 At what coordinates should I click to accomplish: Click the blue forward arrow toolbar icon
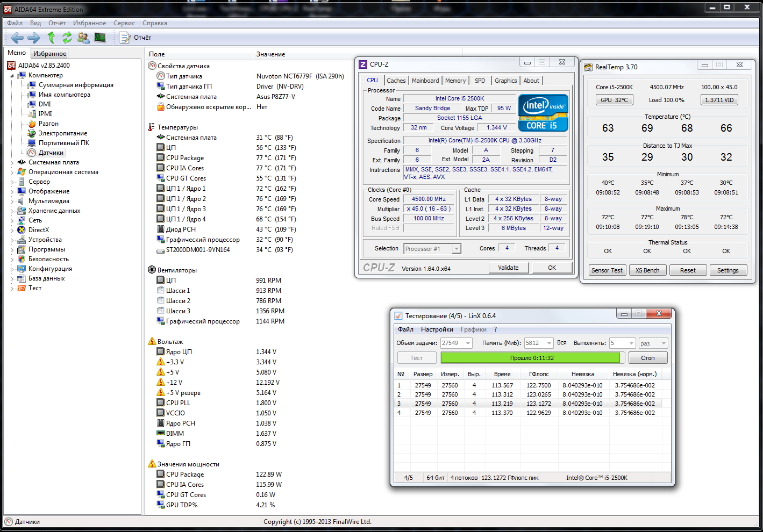coord(34,38)
